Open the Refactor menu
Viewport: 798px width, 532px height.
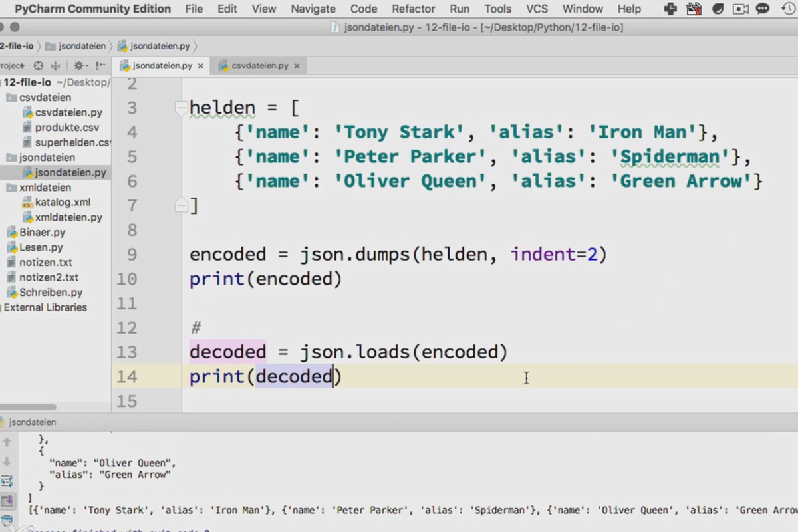(414, 9)
